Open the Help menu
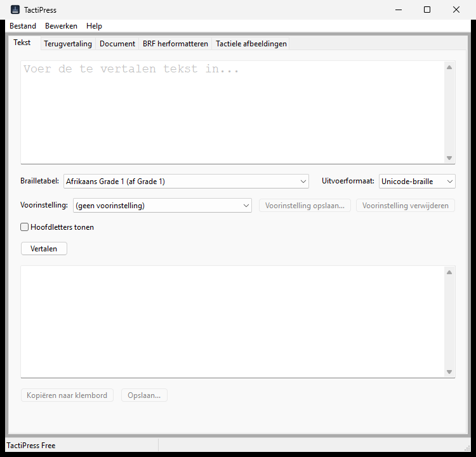 coord(94,26)
